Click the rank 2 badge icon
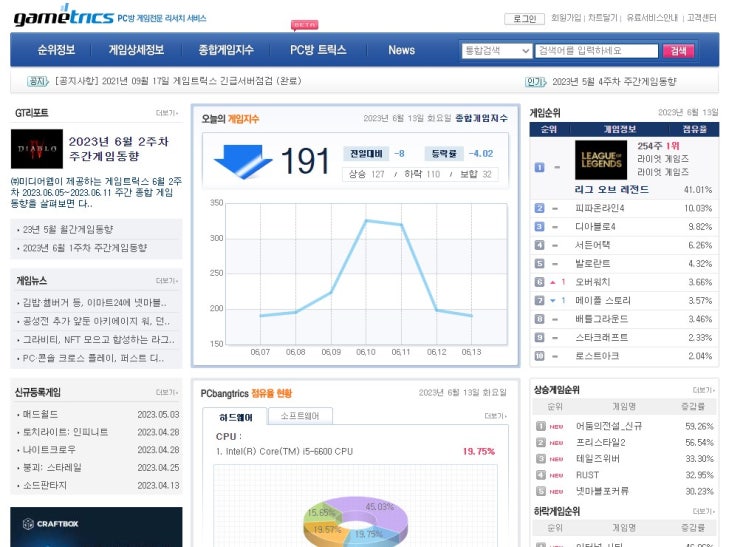 (x=539, y=208)
